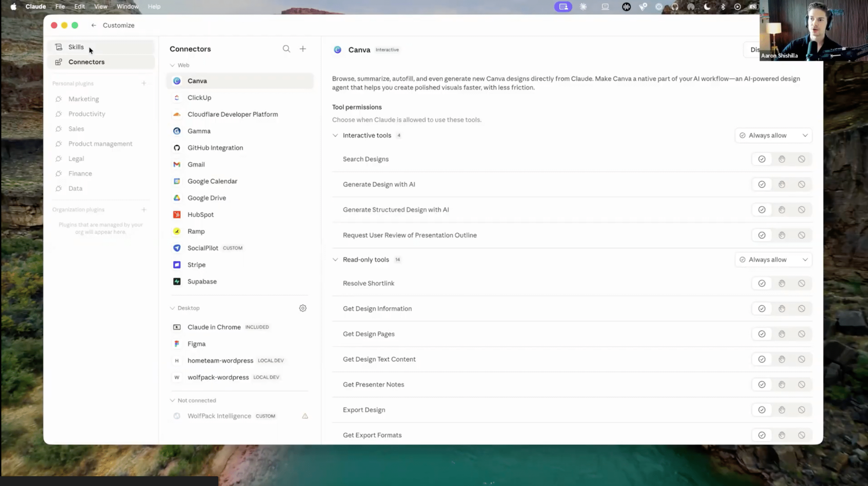Screen dimensions: 868x486
Task: Open the Apple menu
Action: (x=13, y=6)
